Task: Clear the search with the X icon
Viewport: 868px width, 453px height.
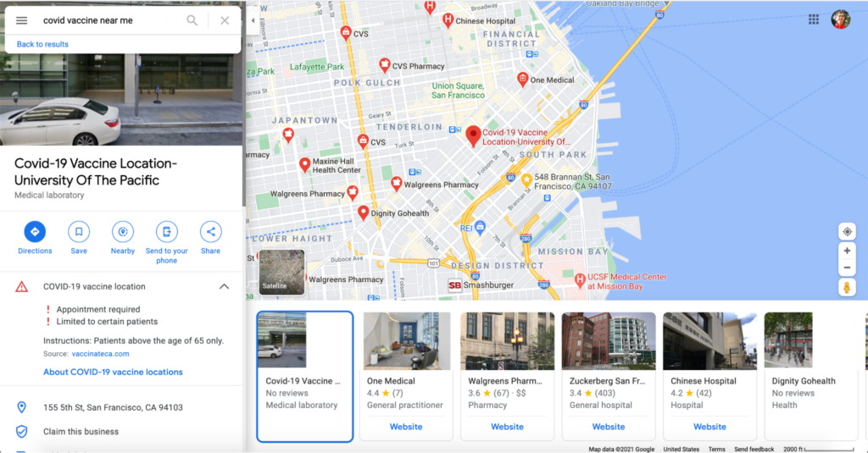Action: coord(225,20)
